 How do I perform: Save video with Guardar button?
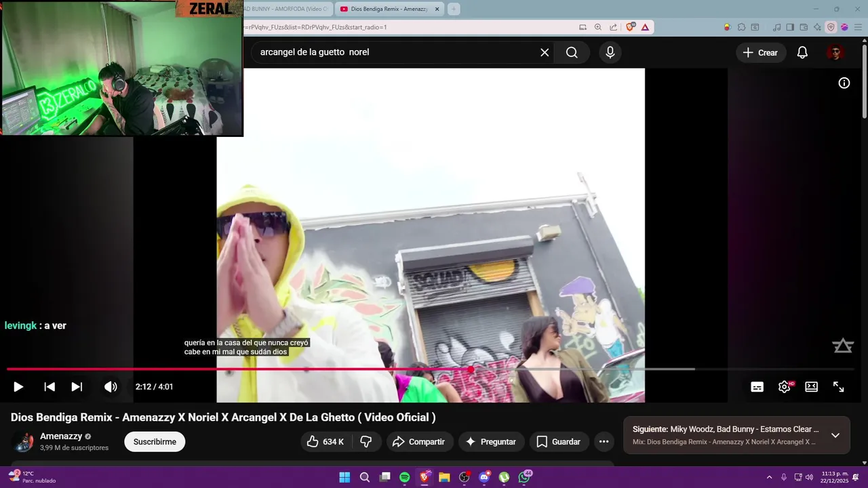559,442
